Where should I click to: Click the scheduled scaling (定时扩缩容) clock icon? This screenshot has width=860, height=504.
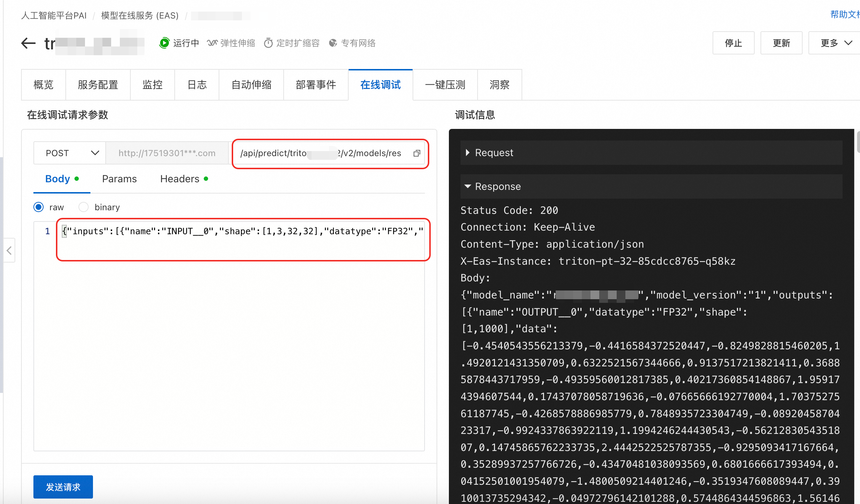click(x=268, y=43)
